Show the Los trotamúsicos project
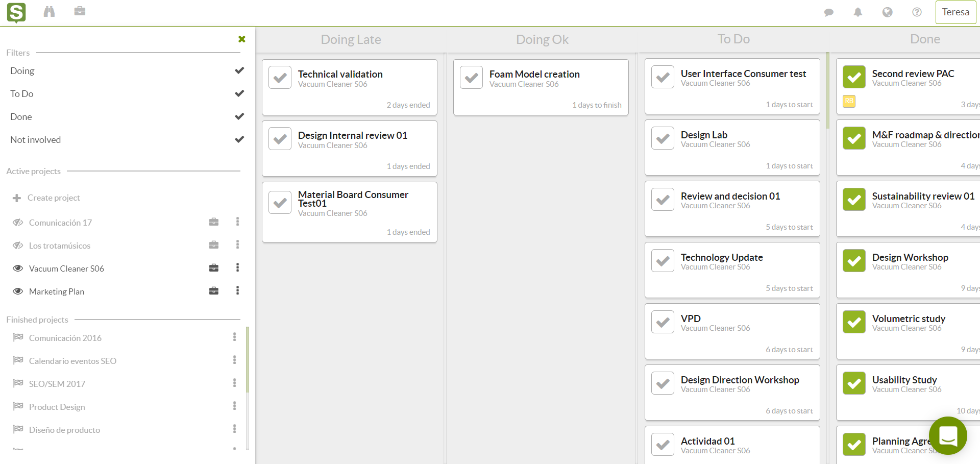This screenshot has width=980, height=464. pos(18,246)
